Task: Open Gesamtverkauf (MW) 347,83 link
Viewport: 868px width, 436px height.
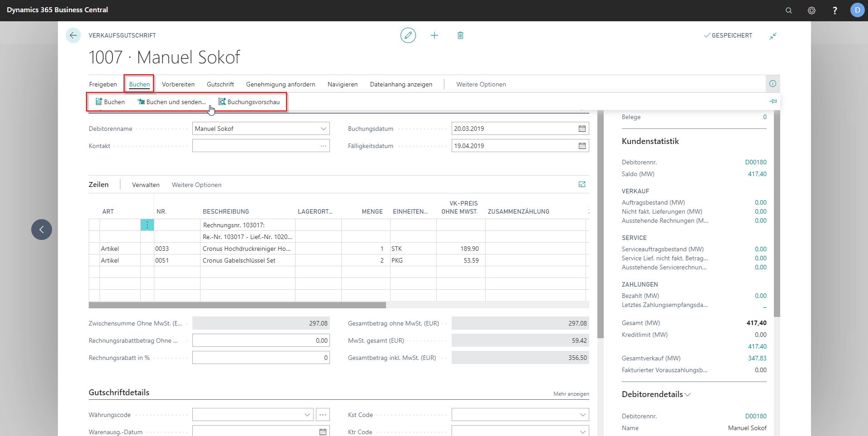Action: pyautogui.click(x=757, y=358)
